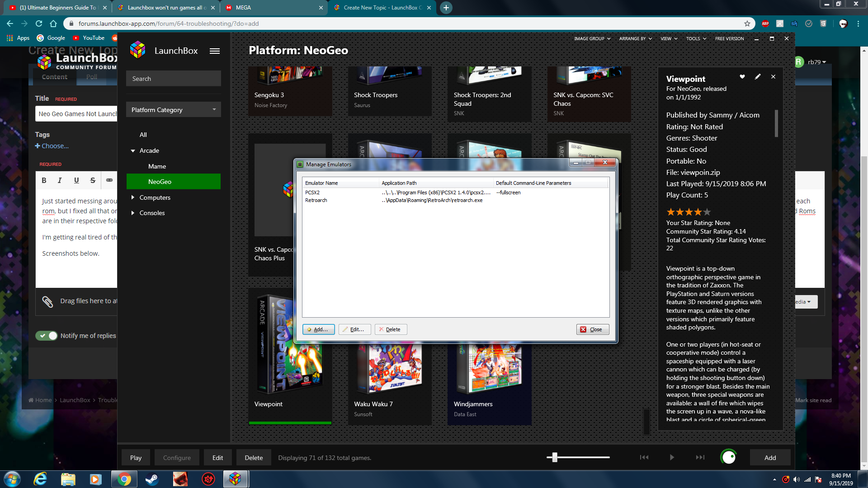Open File Explorer from the taskbar
Screen dimensions: 868x488
coord(68,479)
